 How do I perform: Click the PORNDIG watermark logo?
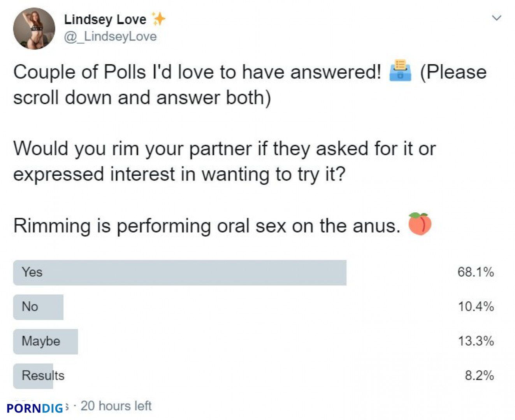pos(35,408)
